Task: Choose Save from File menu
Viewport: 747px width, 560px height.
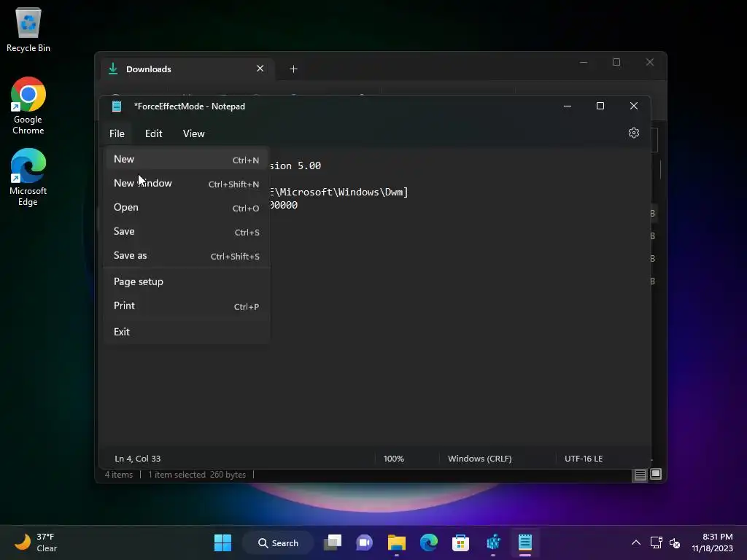Action: [187, 231]
